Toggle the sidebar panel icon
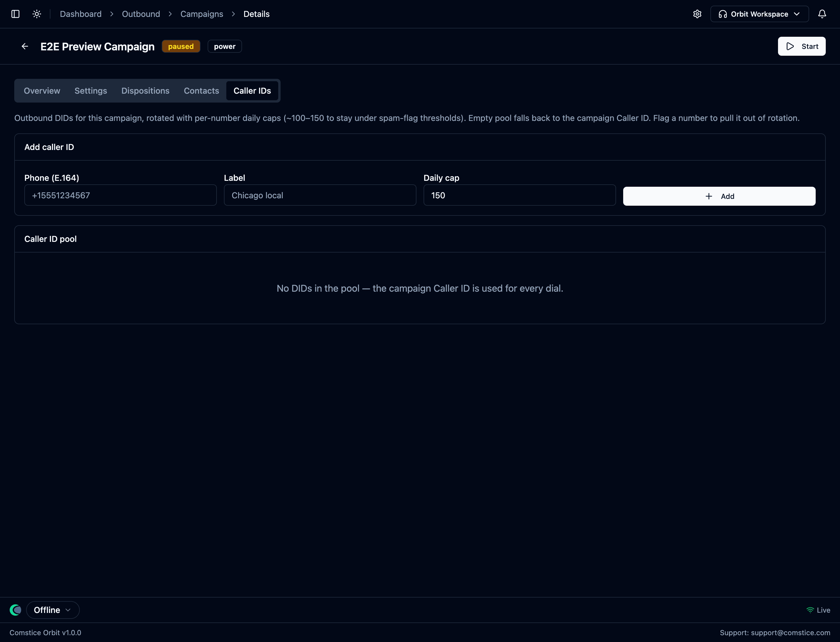 [15, 14]
